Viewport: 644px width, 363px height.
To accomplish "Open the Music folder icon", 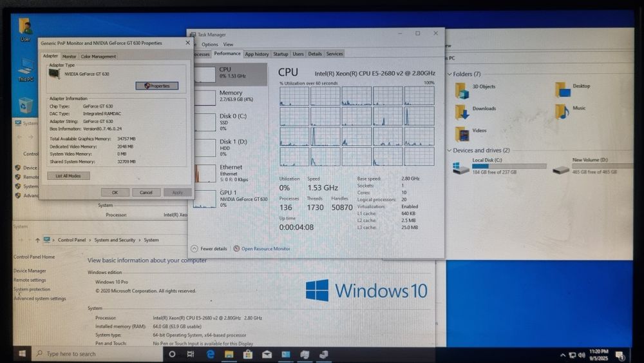I will pyautogui.click(x=562, y=112).
